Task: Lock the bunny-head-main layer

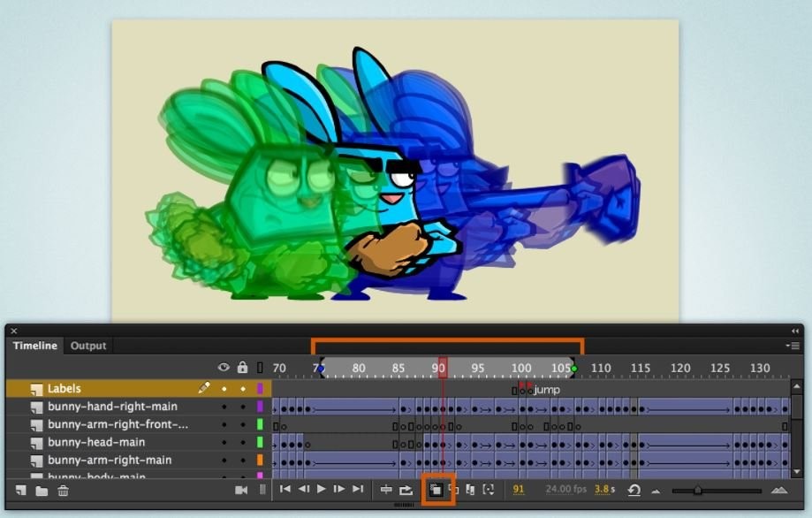Action: (243, 443)
